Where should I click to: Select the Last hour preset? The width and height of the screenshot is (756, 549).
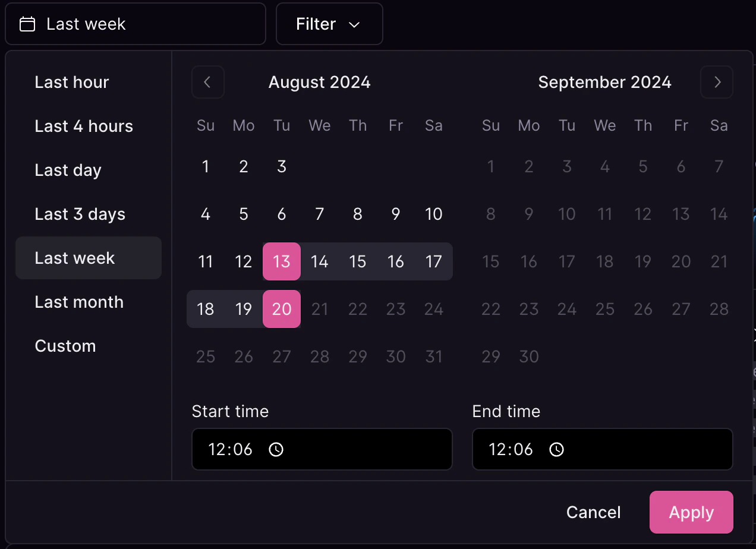coord(71,82)
